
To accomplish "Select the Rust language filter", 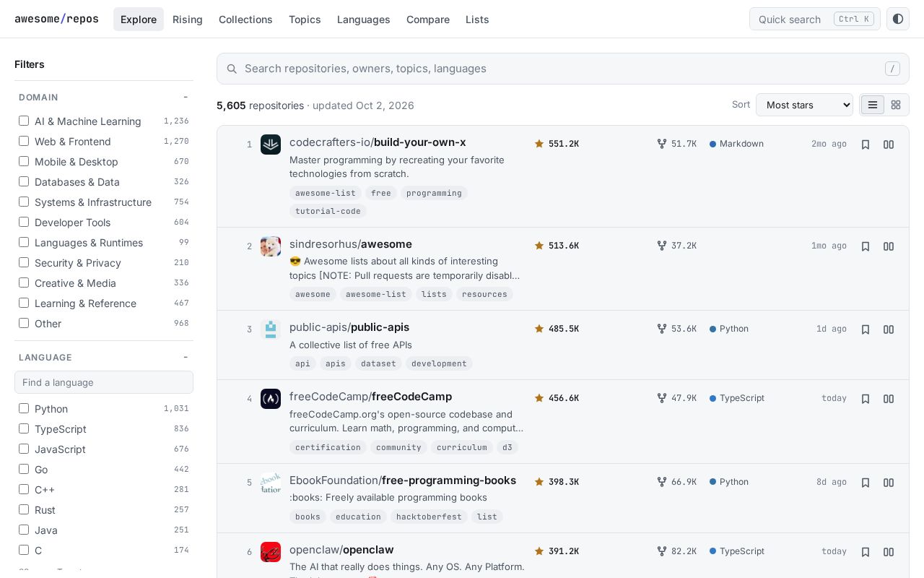I will (24, 509).
